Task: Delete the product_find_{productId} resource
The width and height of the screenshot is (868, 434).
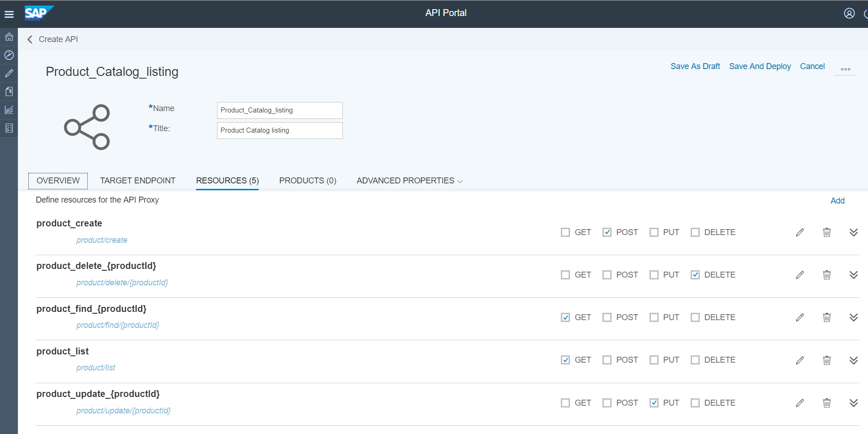Action: pyautogui.click(x=826, y=317)
